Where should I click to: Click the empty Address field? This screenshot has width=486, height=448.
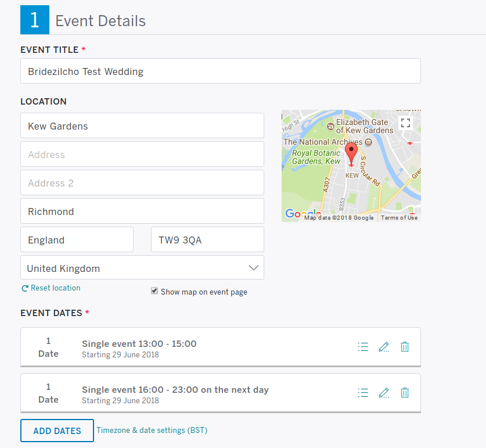142,154
